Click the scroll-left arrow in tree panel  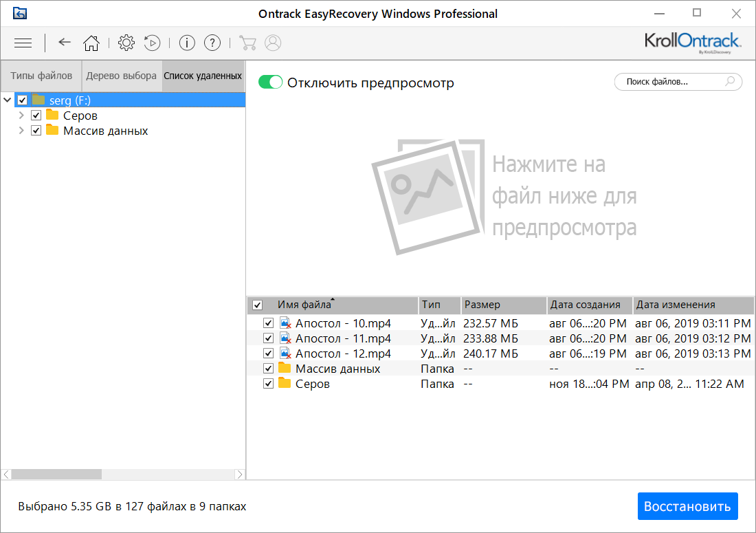click(6, 474)
